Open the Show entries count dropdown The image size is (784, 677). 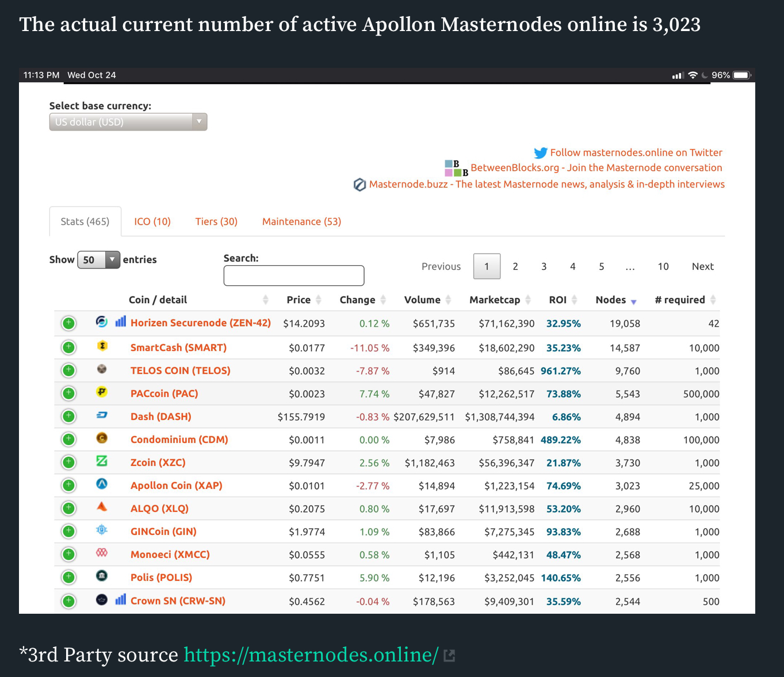(x=99, y=260)
